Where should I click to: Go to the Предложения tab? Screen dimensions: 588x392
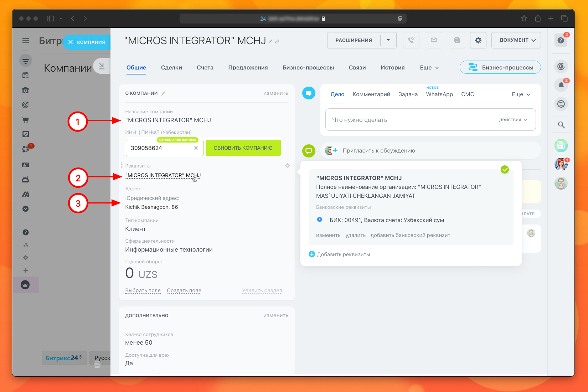pyautogui.click(x=248, y=68)
